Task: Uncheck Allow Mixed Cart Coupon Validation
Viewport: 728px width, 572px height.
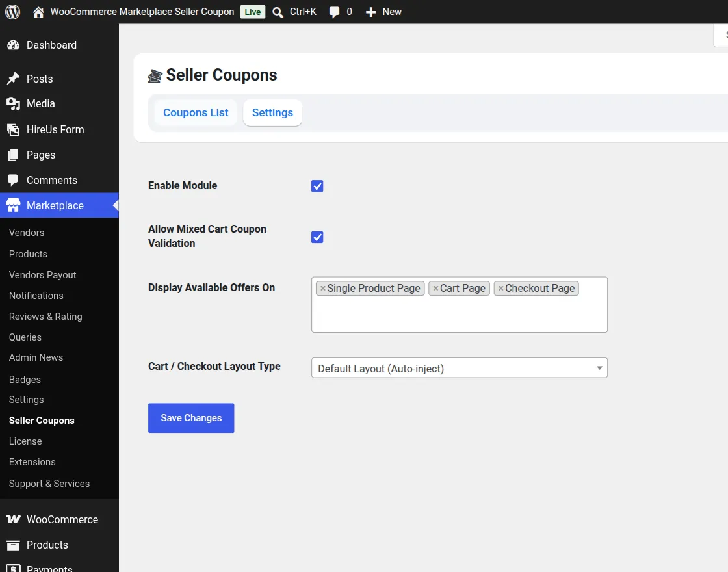Action: pyautogui.click(x=317, y=237)
